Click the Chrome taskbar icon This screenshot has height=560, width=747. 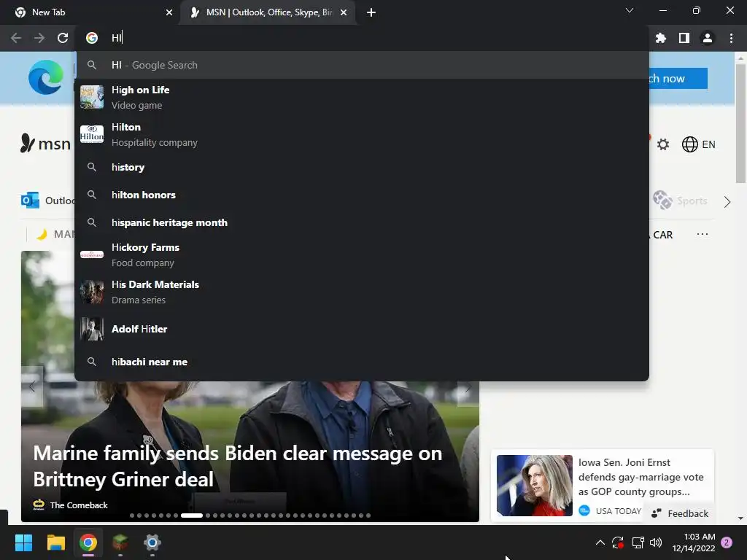pyautogui.click(x=88, y=542)
